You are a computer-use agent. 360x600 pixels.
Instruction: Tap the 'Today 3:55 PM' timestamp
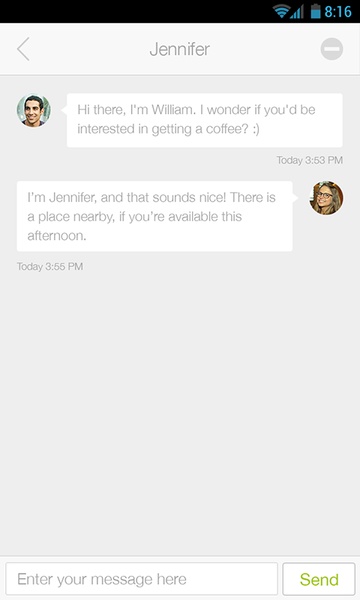click(x=50, y=266)
